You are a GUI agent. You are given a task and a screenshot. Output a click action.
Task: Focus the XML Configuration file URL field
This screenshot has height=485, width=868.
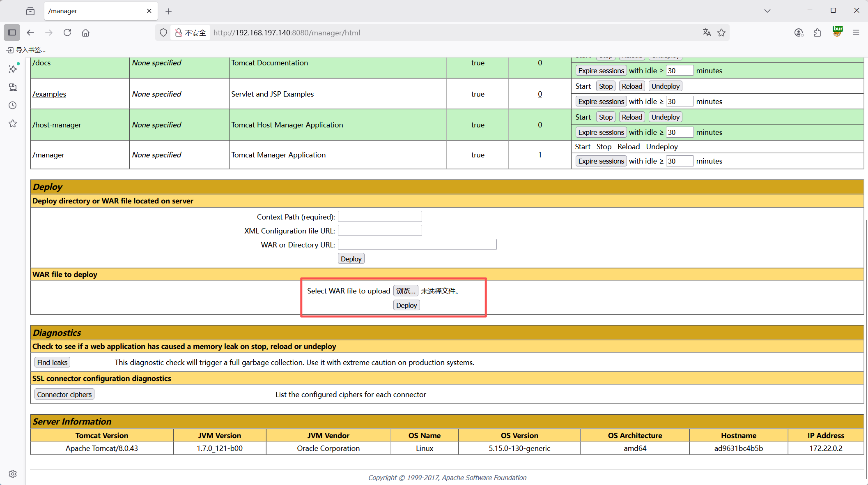[380, 231]
